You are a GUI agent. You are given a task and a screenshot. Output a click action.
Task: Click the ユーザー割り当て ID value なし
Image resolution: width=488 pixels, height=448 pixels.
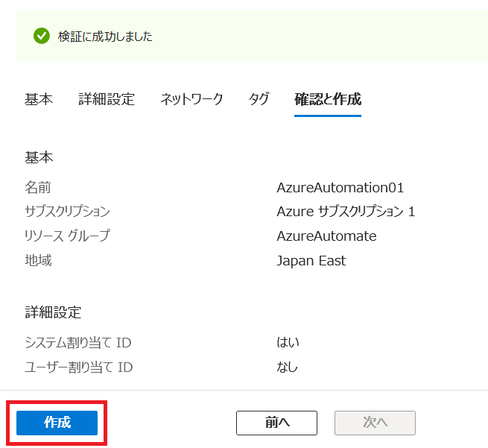[x=287, y=367]
